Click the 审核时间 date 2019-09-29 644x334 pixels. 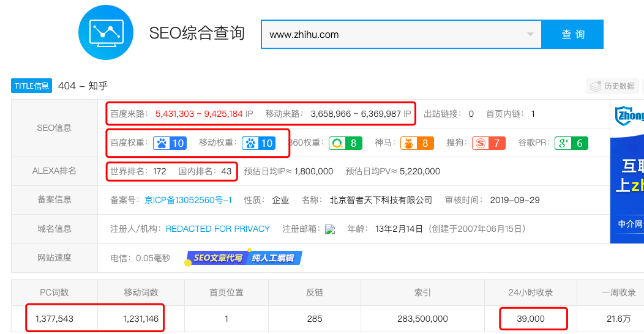tap(515, 200)
